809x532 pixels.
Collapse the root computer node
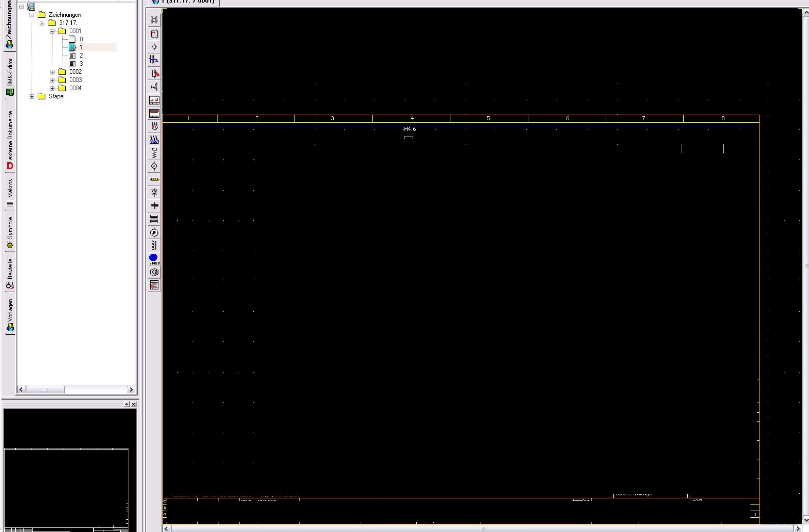(22, 7)
